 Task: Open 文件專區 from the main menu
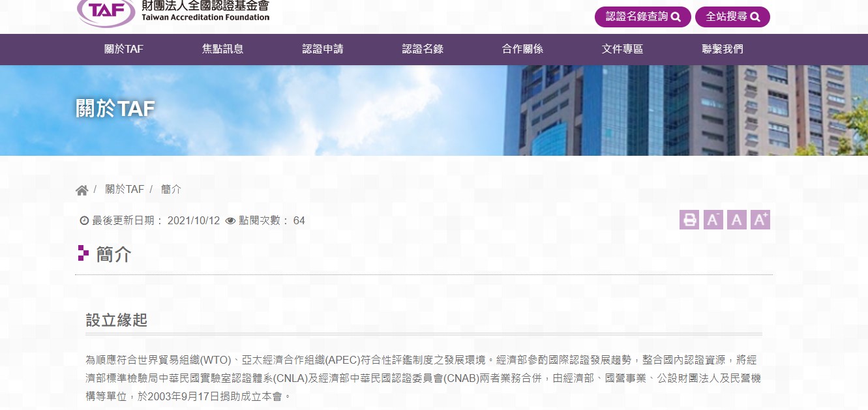coord(622,49)
